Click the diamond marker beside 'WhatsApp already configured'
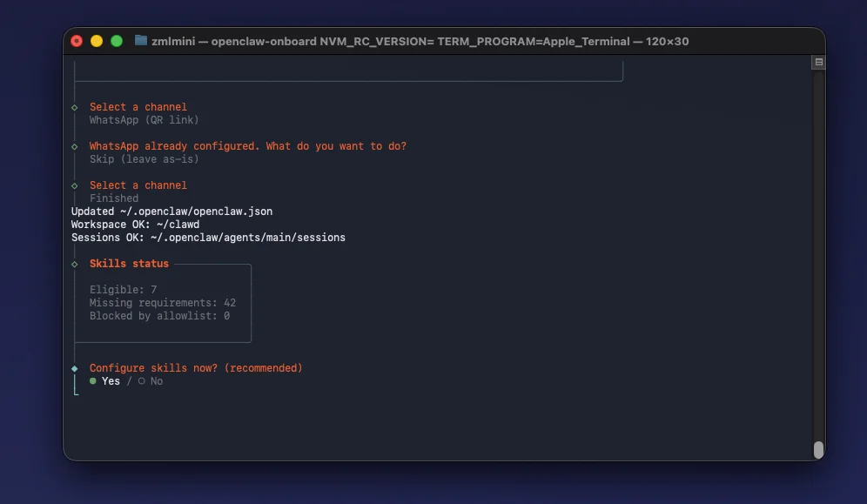Viewport: 867px width, 504px height. (x=75, y=146)
